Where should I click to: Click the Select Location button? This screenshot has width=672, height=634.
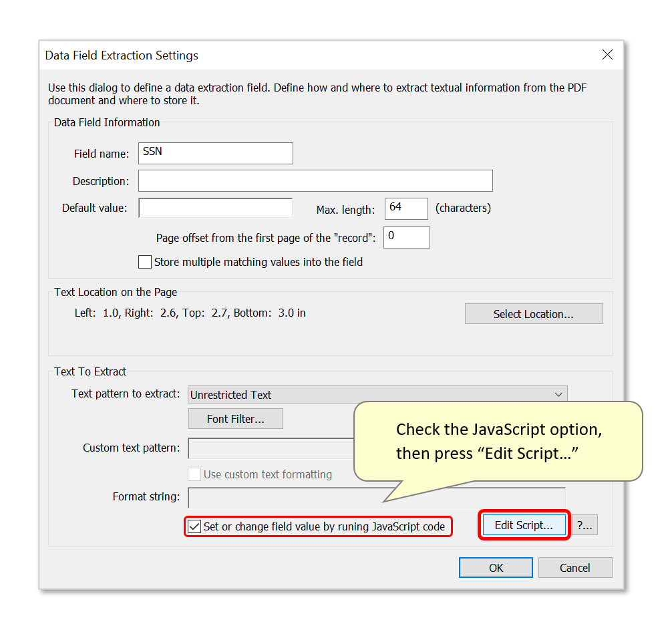(x=533, y=313)
